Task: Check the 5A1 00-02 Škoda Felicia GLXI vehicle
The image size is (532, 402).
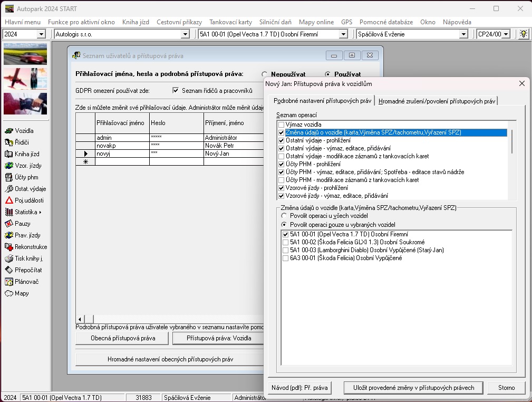Action: (285, 243)
